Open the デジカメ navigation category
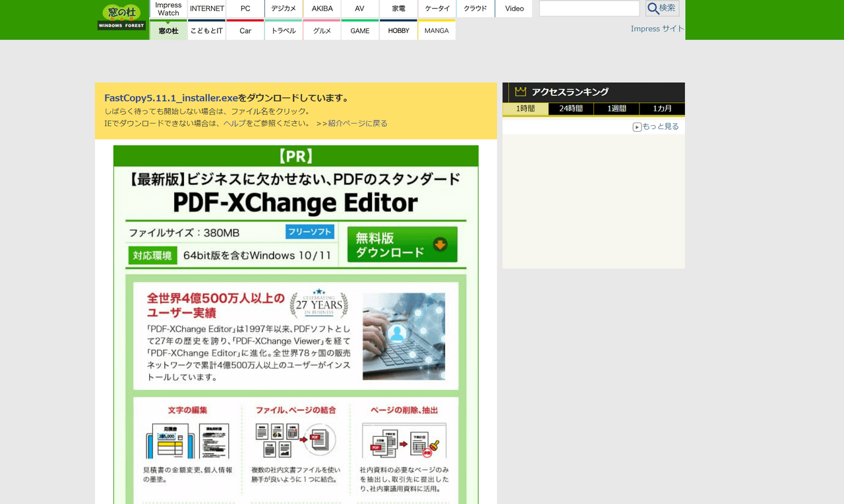The height and width of the screenshot is (504, 844). point(283,8)
